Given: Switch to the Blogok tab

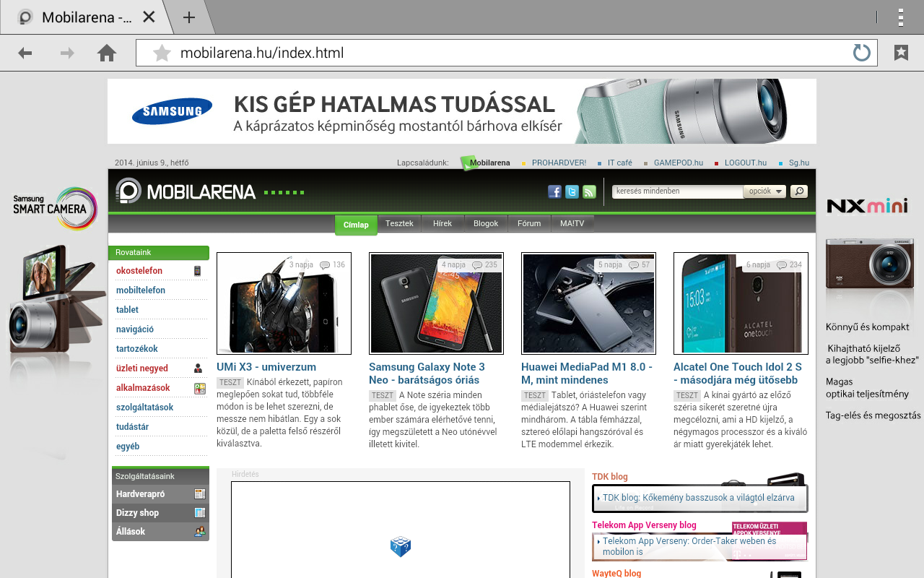Looking at the screenshot, I should tap(486, 224).
